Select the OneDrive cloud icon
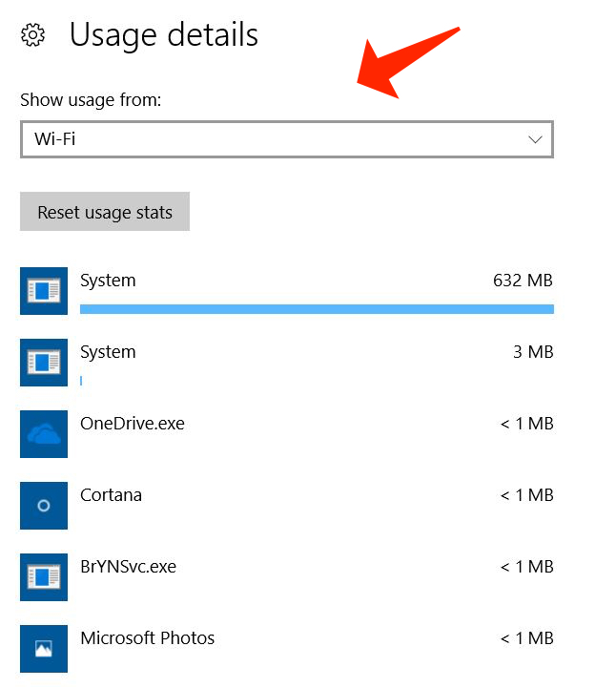Viewport: 616px width, 688px height. [x=44, y=434]
